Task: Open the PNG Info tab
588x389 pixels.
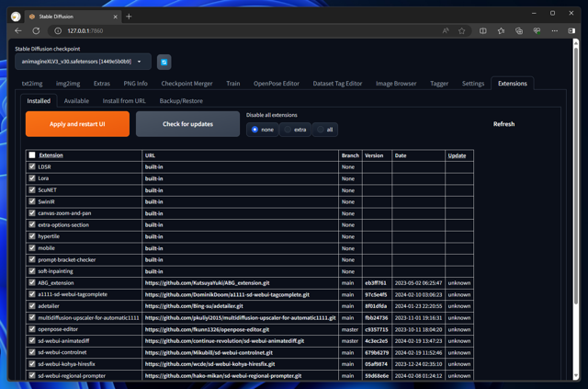Action: pos(135,84)
